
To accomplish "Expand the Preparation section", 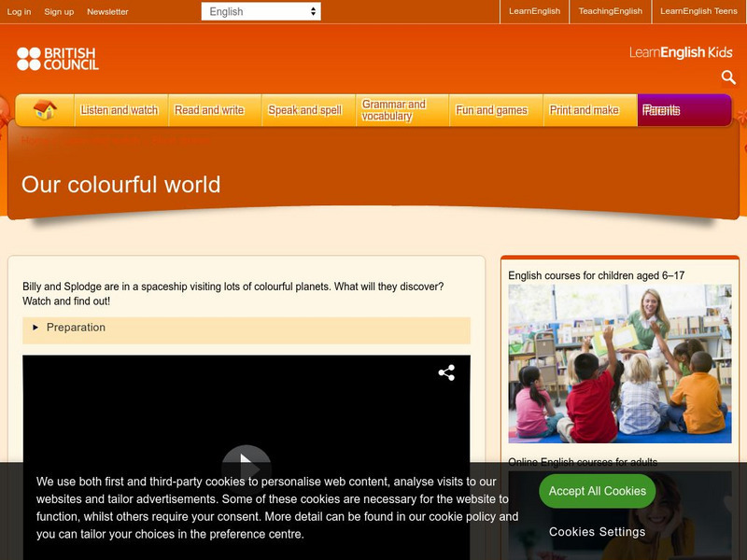I will 247,329.
